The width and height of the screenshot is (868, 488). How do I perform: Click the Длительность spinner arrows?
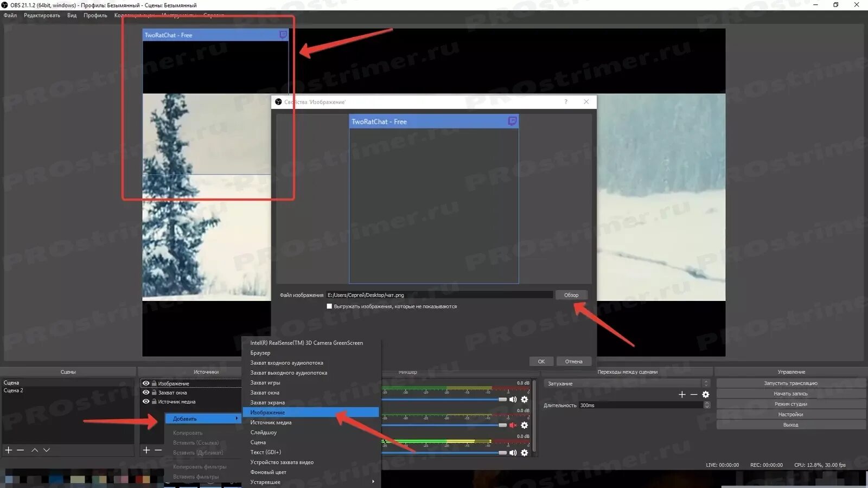[707, 405]
